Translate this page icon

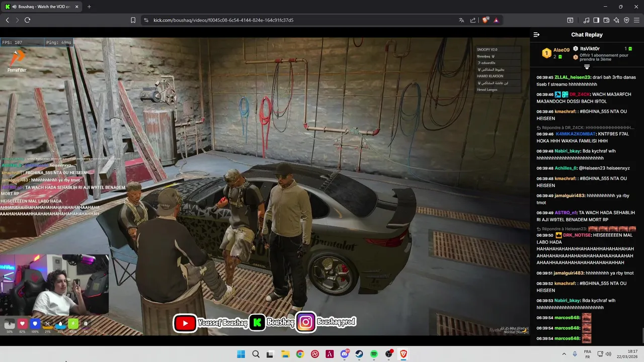click(x=461, y=20)
